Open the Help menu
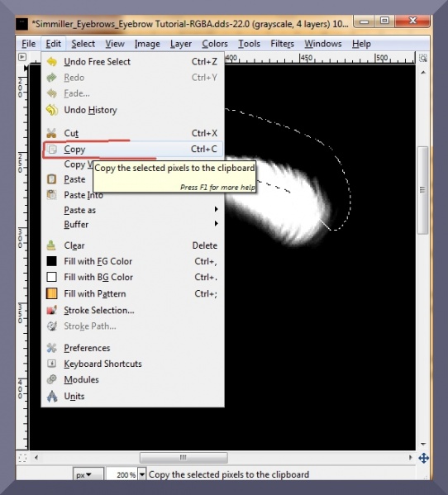The width and height of the screenshot is (448, 495). (361, 44)
